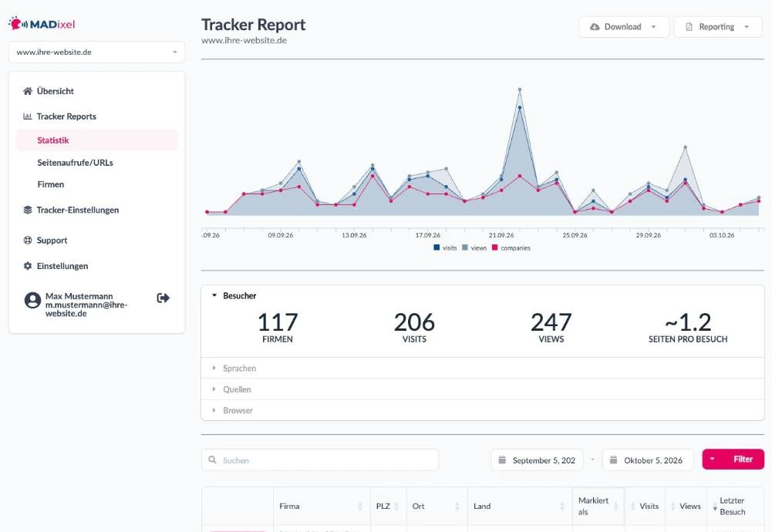Expand the Browser section

(483, 410)
